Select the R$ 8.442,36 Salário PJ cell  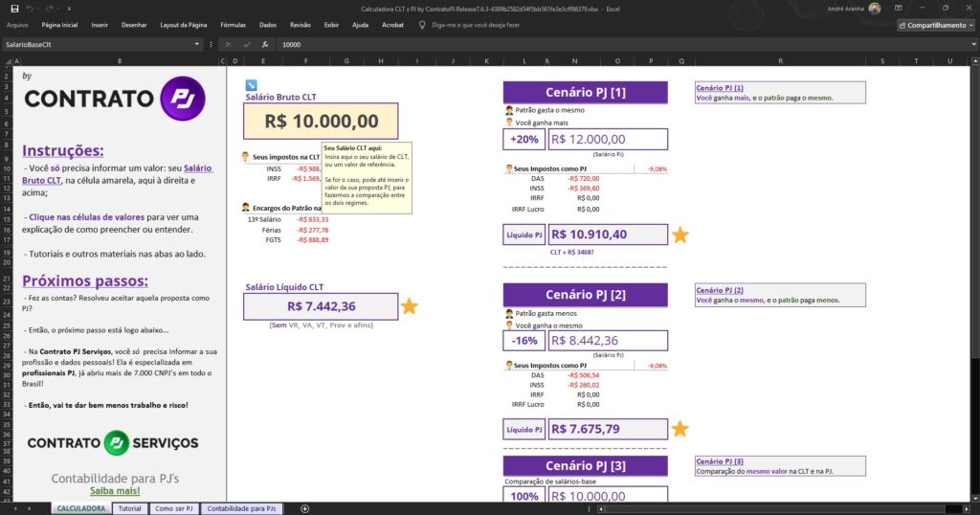pos(608,341)
